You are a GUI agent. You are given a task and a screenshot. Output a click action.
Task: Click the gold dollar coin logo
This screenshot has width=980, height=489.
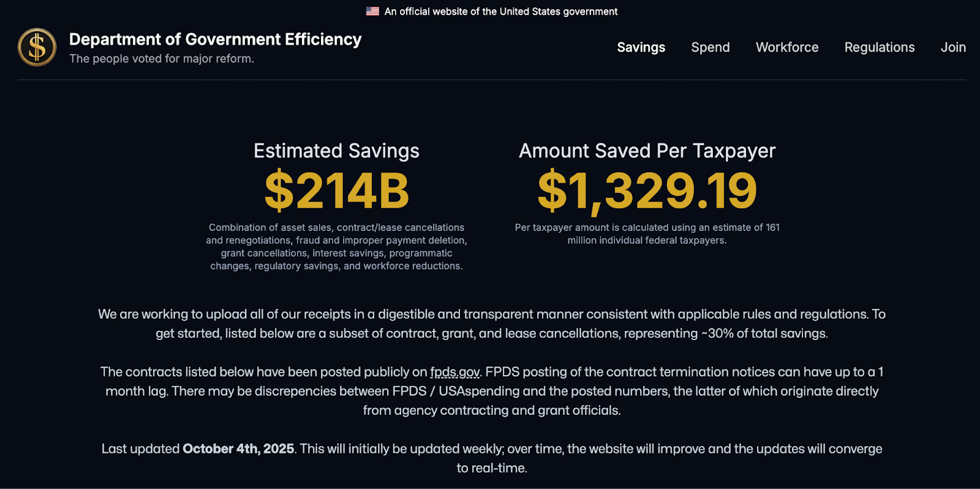click(x=37, y=47)
